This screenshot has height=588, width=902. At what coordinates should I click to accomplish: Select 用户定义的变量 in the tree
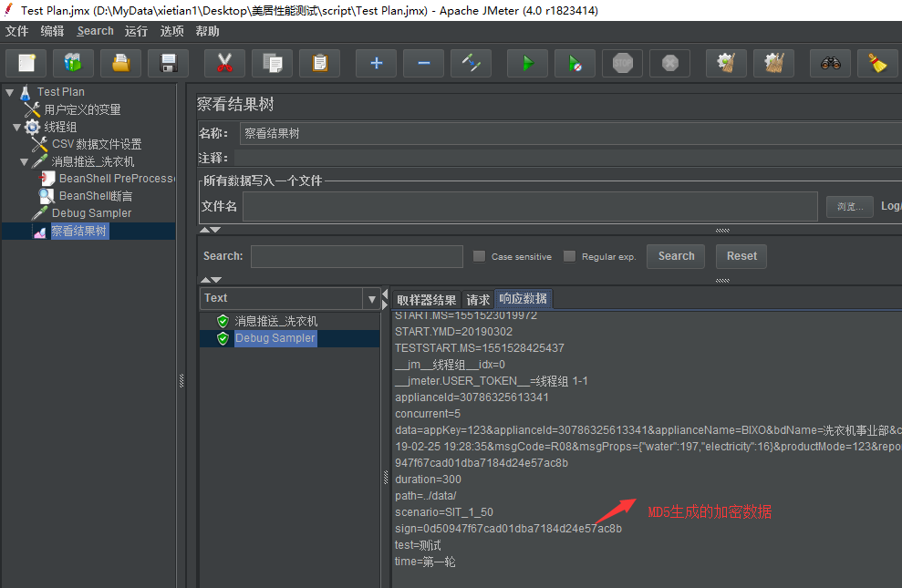(82, 109)
